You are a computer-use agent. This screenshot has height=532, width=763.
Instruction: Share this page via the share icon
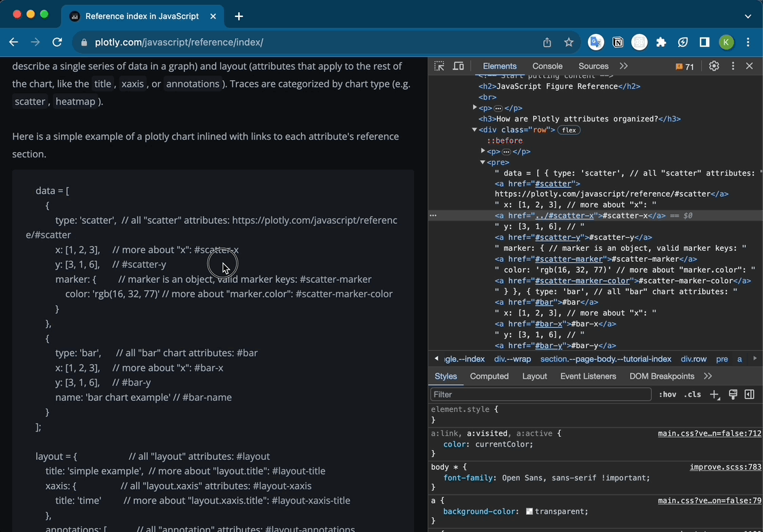point(547,42)
